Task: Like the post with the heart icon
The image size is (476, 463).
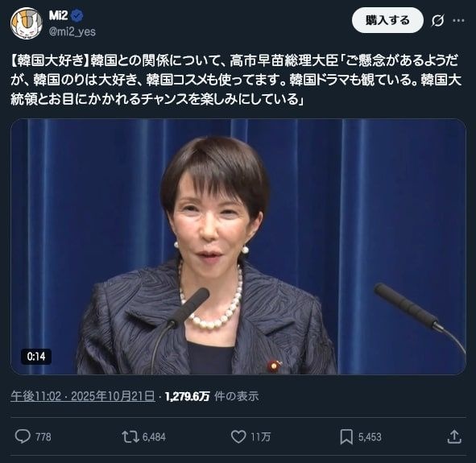Action: [238, 436]
